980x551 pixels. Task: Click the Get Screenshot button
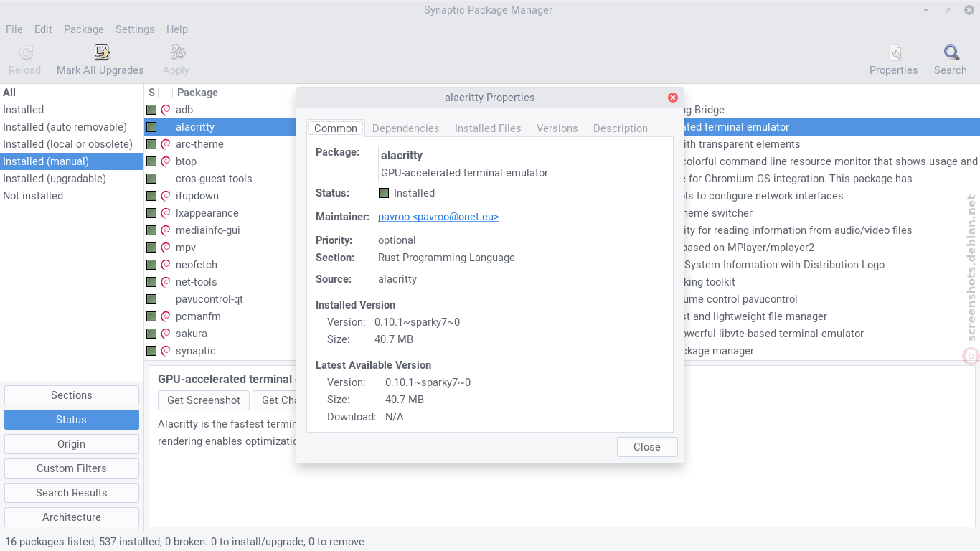pyautogui.click(x=204, y=400)
